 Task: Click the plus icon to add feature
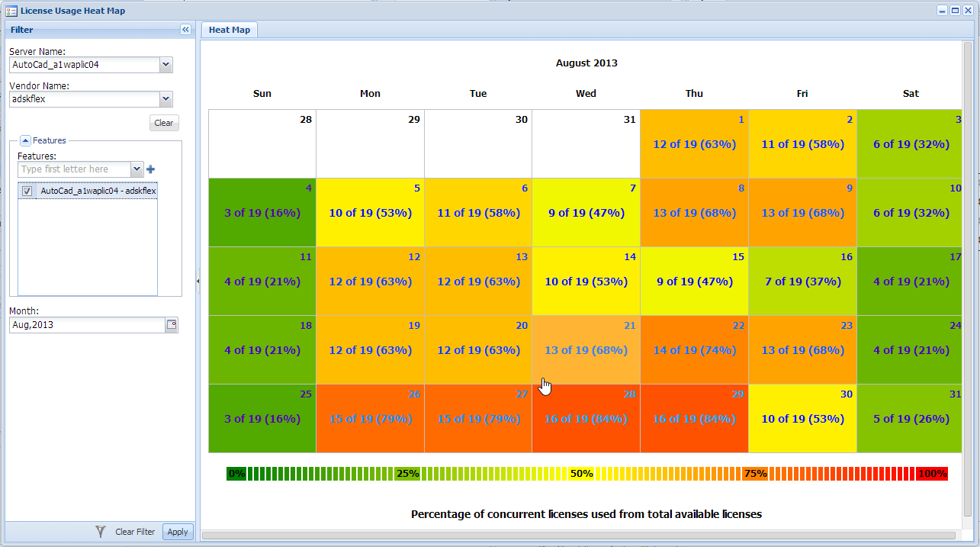click(x=150, y=169)
